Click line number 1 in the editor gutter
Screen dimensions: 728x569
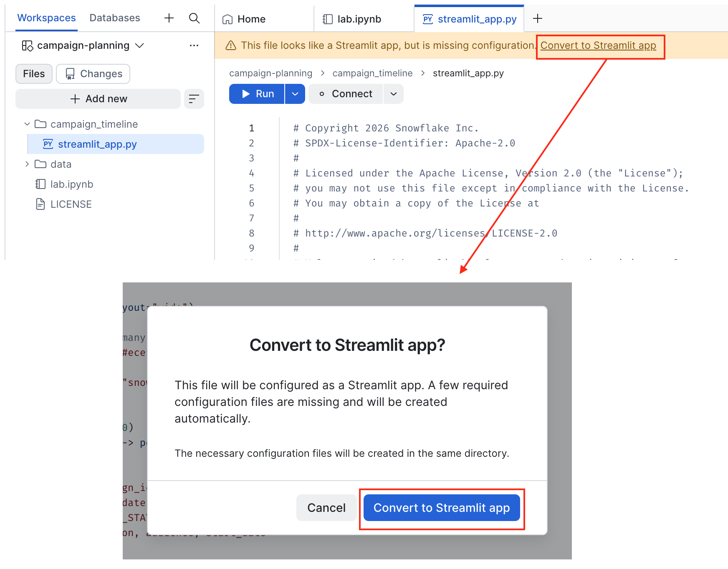pos(252,128)
